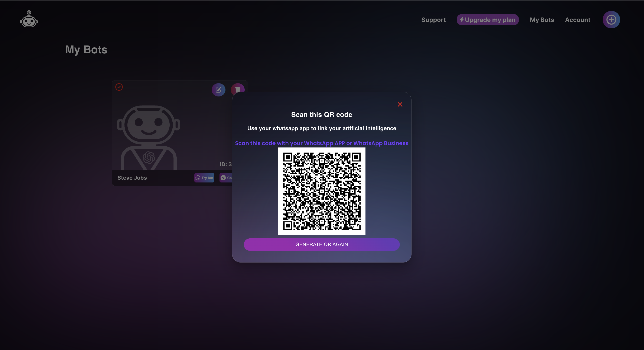The image size is (644, 350).
Task: Click the purple WhatsApp Business scan instruction text
Action: point(322,143)
